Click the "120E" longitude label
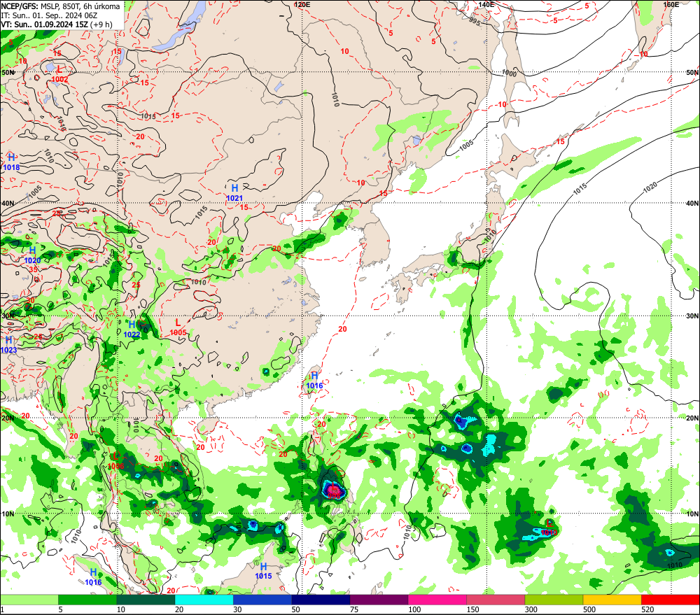Image resolution: width=700 pixels, height=615 pixels. (x=302, y=4)
